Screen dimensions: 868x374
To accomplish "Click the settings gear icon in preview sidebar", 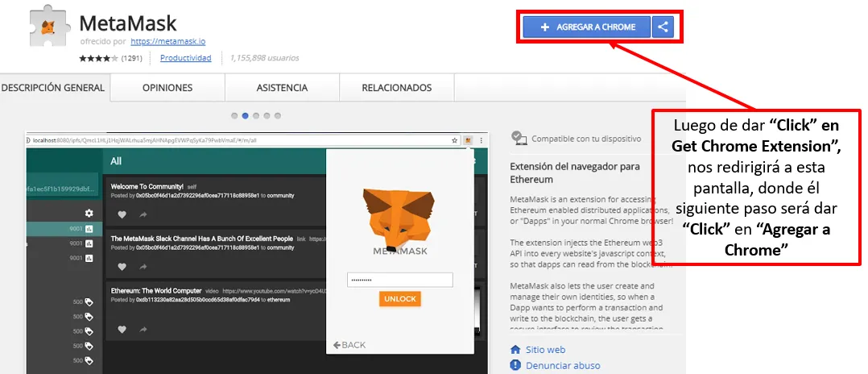I will coord(89,214).
